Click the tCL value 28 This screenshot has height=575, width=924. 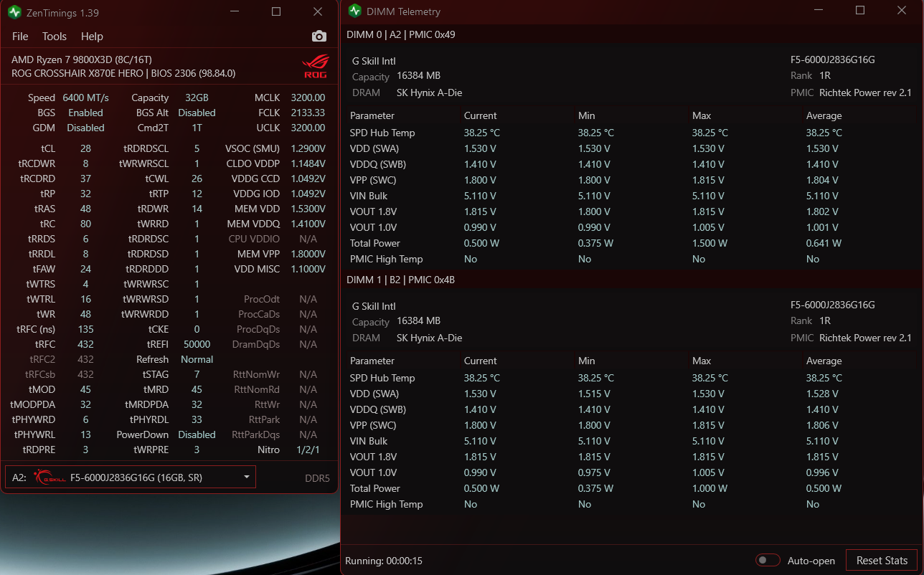pyautogui.click(x=85, y=148)
